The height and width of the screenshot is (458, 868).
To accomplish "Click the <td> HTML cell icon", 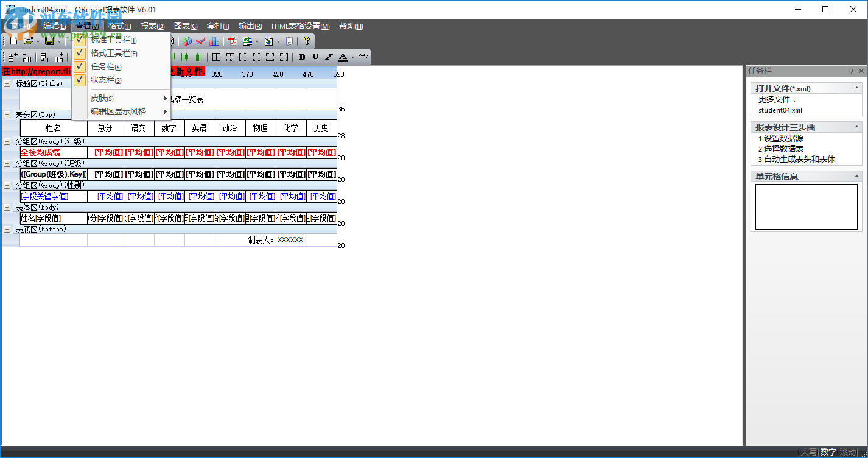I will click(363, 57).
